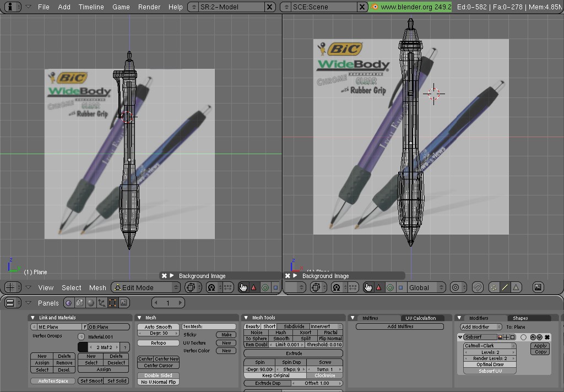Move Subsurf modifier up in stack
Image resolution: width=564 pixels, height=392 pixels.
(x=533, y=337)
